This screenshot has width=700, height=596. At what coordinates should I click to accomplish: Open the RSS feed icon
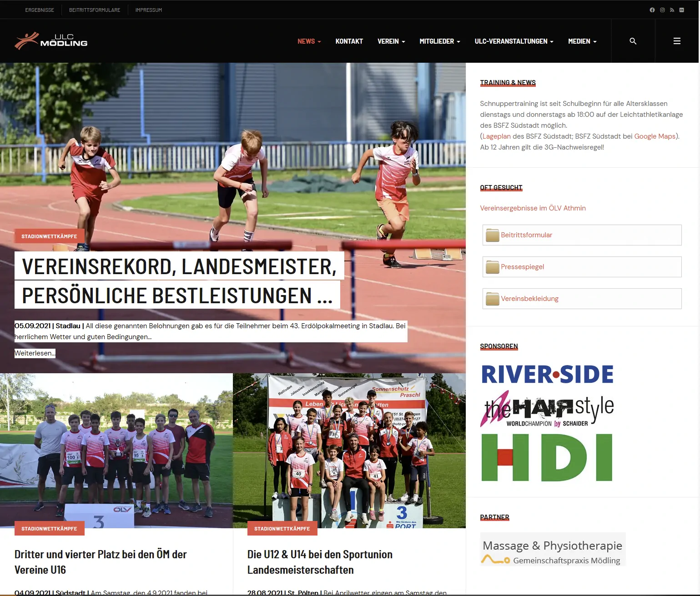pos(672,10)
